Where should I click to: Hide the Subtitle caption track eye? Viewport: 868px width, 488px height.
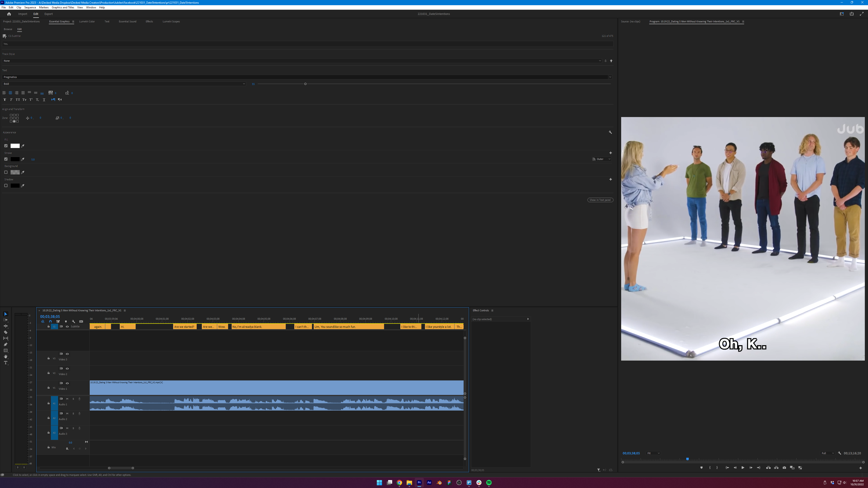coord(67,327)
